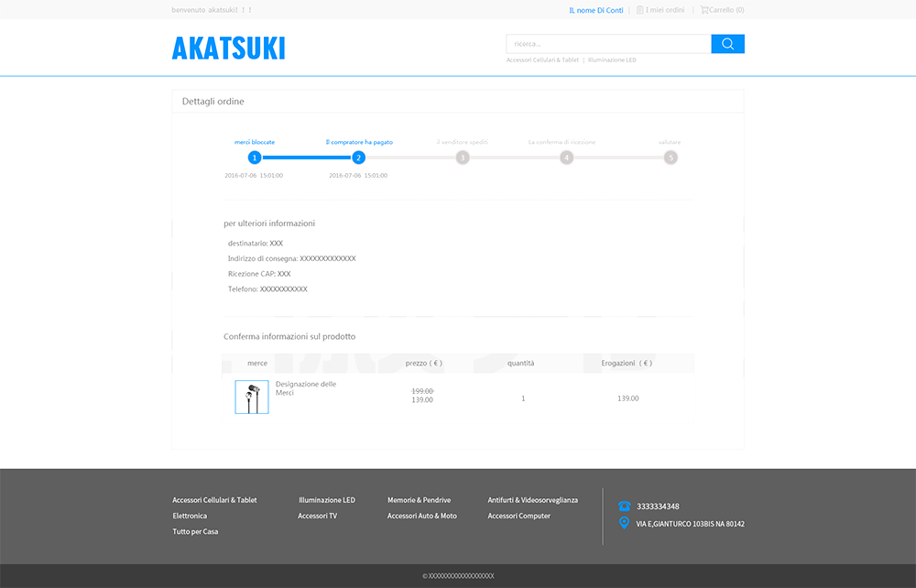Viewport: 916px width, 588px height.
Task: Focus the ricerca search field
Action: point(608,44)
